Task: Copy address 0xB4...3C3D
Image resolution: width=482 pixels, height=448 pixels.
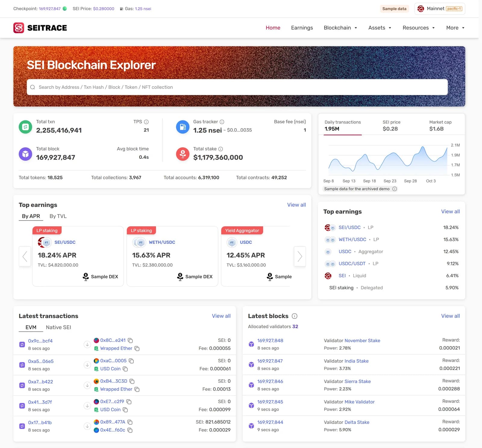Action: click(132, 381)
